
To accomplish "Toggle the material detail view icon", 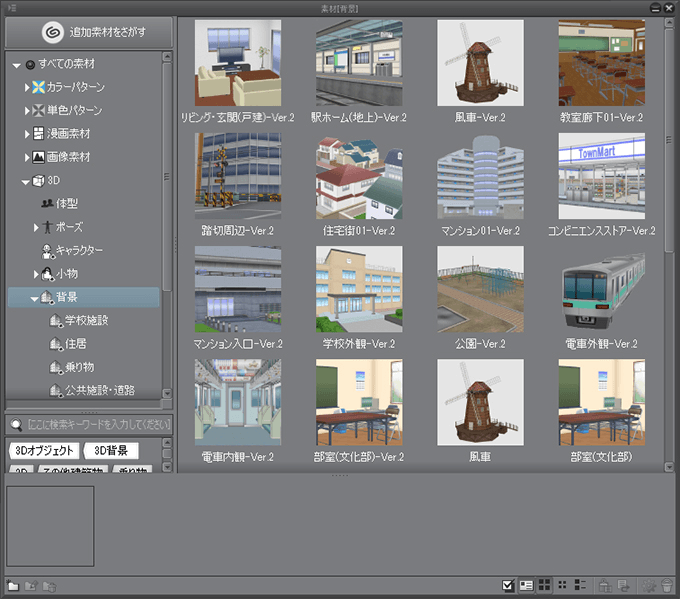I will coord(526,585).
